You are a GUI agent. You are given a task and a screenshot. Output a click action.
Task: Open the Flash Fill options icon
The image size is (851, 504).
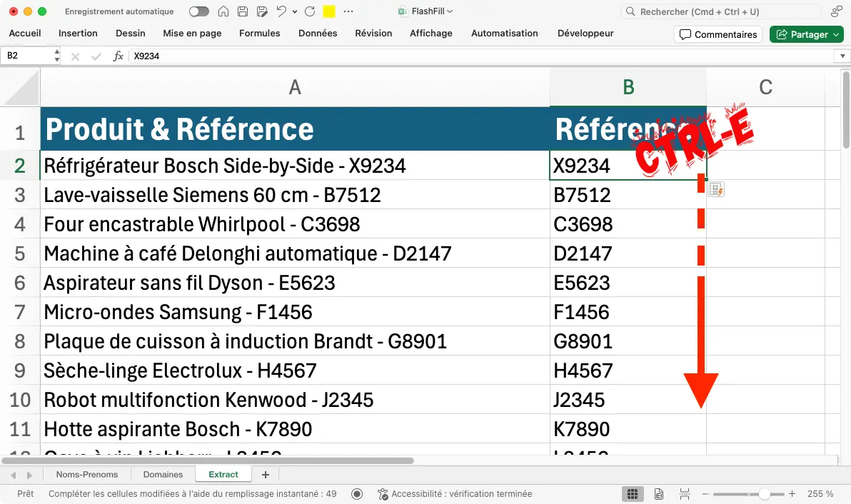[x=716, y=190]
